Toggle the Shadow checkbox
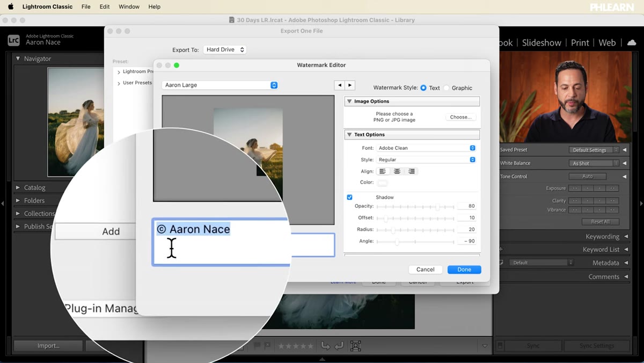This screenshot has height=363, width=644. 350,197
